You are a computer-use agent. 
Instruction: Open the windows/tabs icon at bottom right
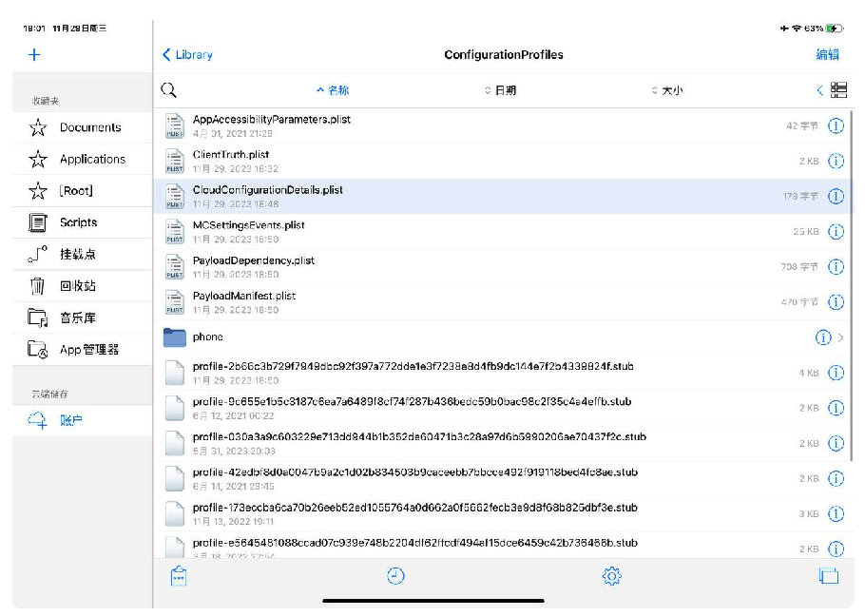pos(828,576)
